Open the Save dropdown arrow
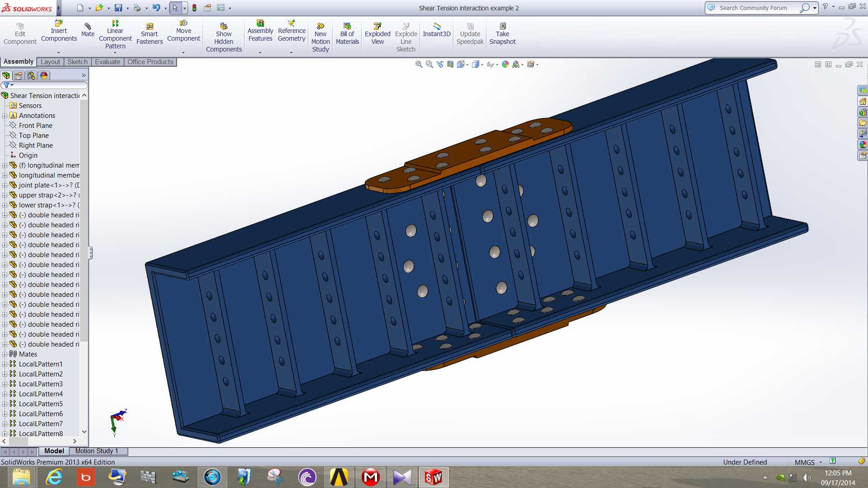The width and height of the screenshot is (868, 488). coord(127,8)
